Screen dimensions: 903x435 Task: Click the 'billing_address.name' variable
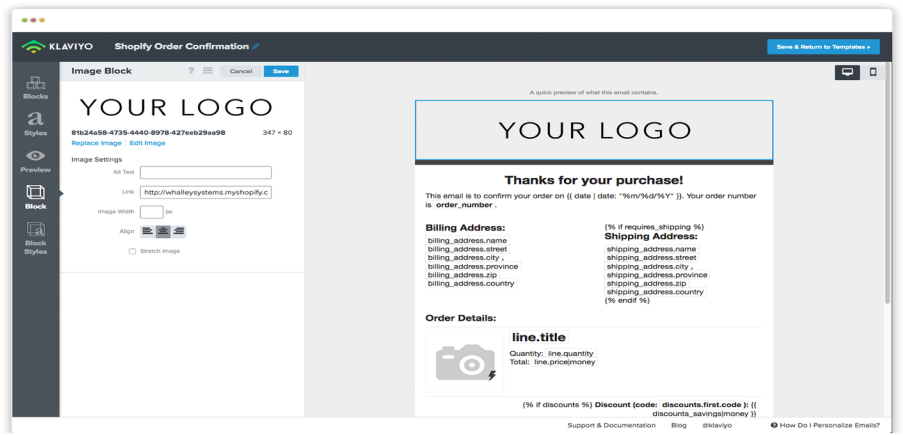pyautogui.click(x=468, y=240)
